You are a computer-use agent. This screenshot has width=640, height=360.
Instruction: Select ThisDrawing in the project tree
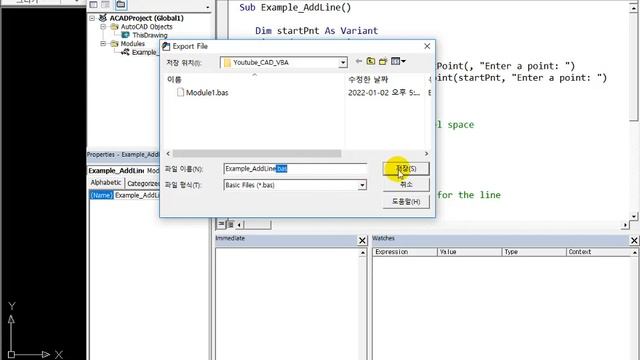150,35
